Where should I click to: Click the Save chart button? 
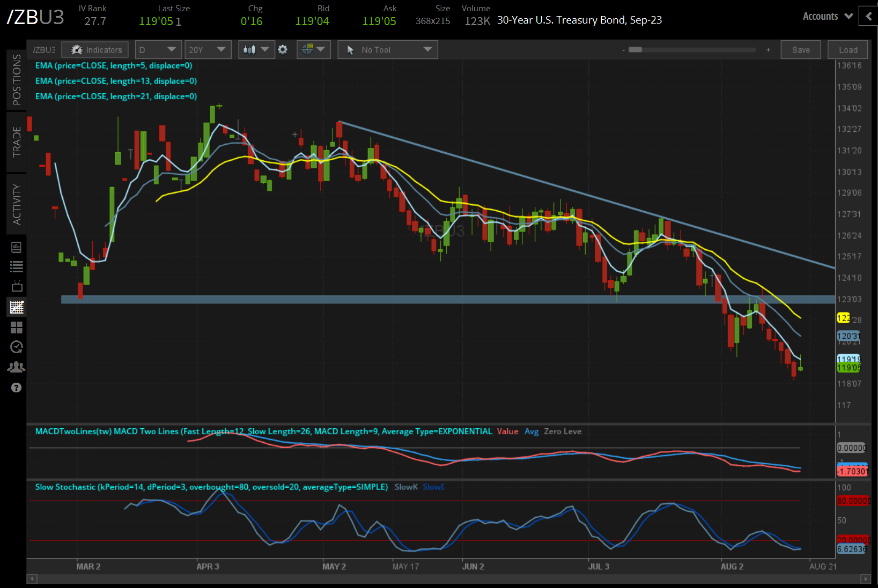tap(801, 50)
